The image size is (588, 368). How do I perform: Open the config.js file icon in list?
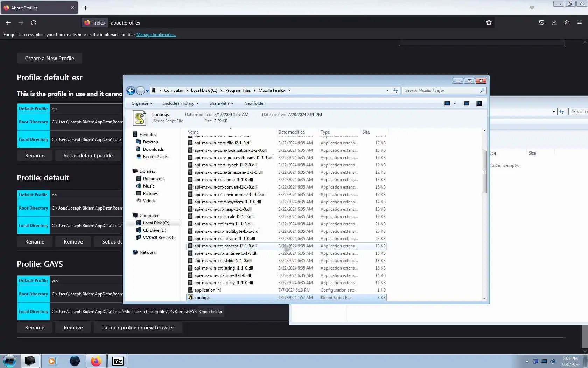(x=190, y=298)
